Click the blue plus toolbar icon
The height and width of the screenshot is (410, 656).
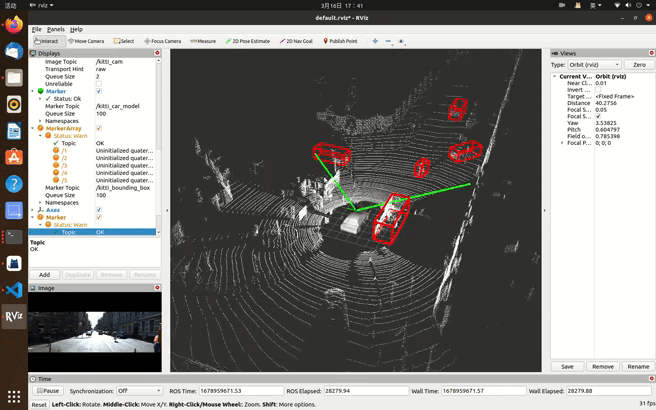click(375, 41)
